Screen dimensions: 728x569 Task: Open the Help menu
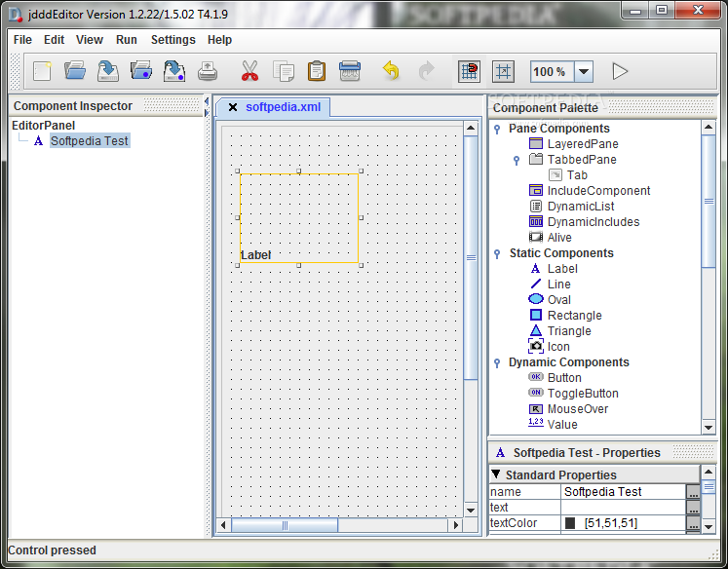pyautogui.click(x=219, y=40)
